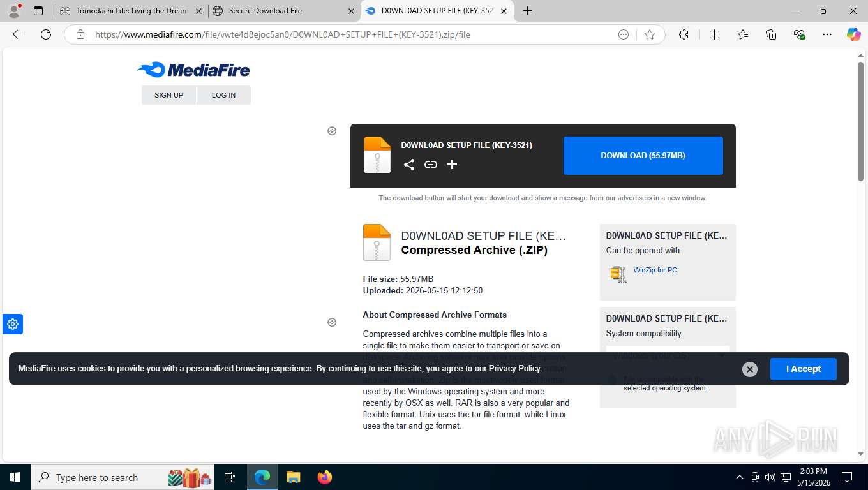
Task: Click DOWNLOAD (55.97MB) button
Action: (x=643, y=156)
